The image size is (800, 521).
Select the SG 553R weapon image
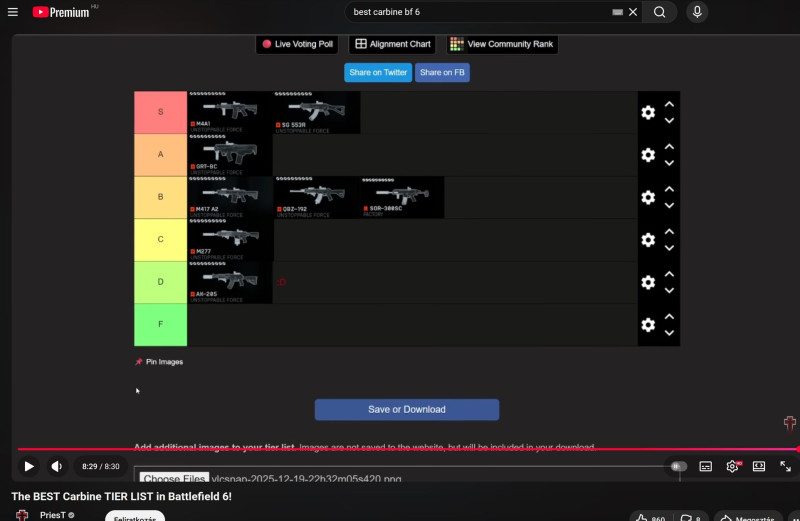tap(317, 112)
